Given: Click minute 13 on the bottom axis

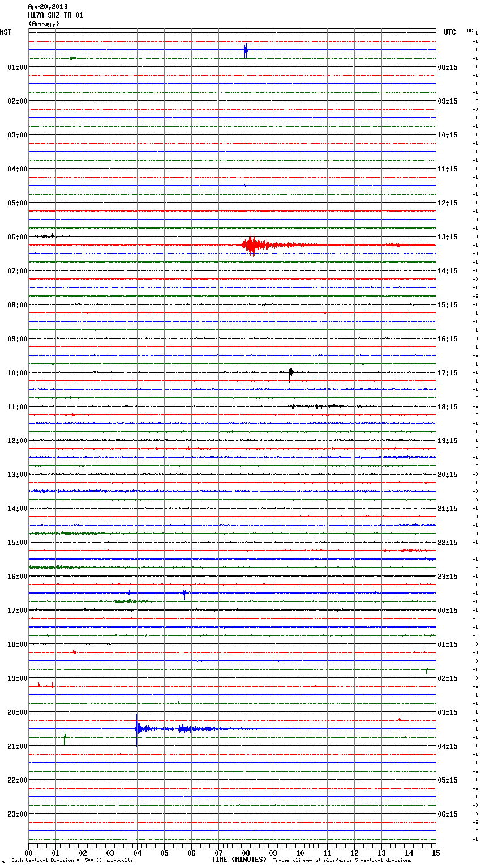Looking at the screenshot, I should (381, 853).
